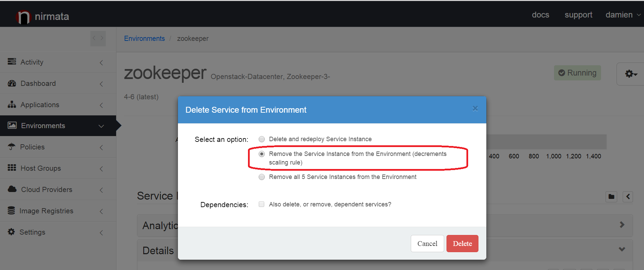Close the Delete Service dialog with X
Viewport: 644px width, 270px height.
click(x=475, y=109)
